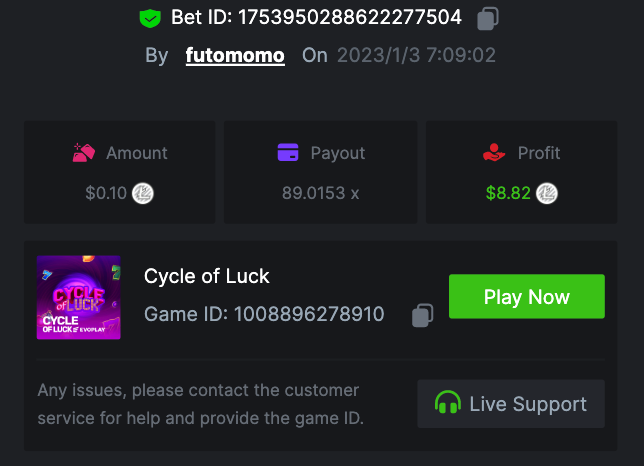Click the green verified shield icon
The width and height of the screenshot is (644, 466).
[150, 18]
